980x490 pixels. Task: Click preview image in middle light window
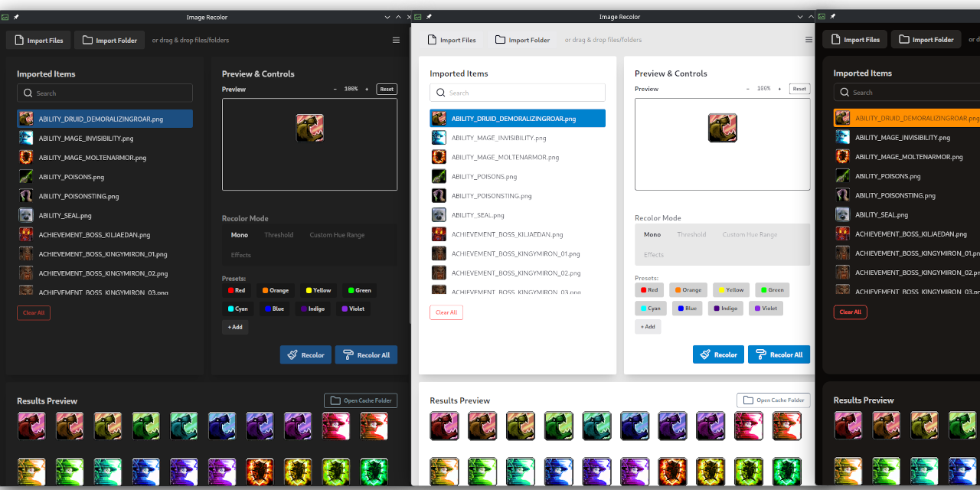tap(723, 127)
